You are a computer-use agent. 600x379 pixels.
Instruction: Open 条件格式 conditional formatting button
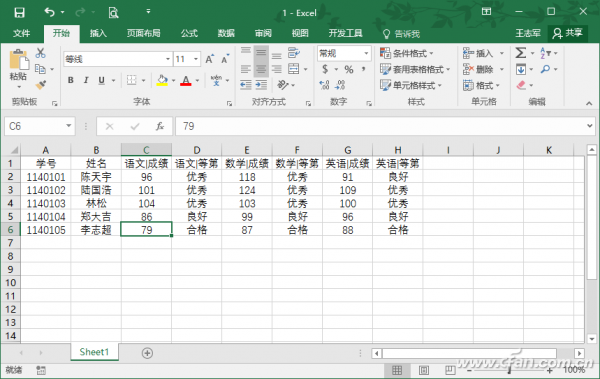[406, 53]
